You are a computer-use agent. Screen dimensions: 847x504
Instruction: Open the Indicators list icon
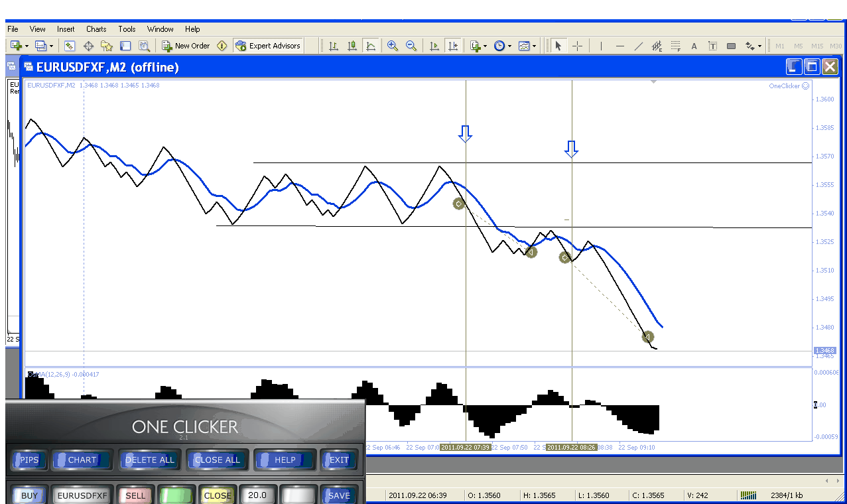pos(475,46)
